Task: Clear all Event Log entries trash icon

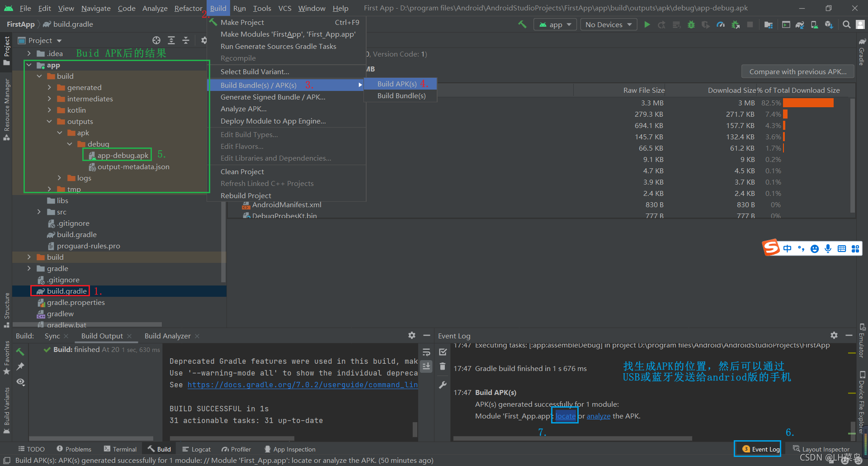Action: click(443, 366)
